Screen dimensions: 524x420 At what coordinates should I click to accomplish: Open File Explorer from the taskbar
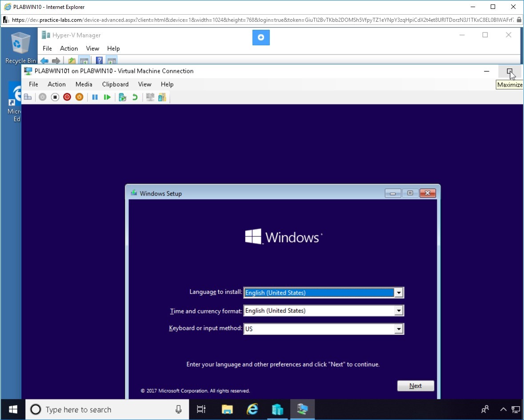coord(227,409)
